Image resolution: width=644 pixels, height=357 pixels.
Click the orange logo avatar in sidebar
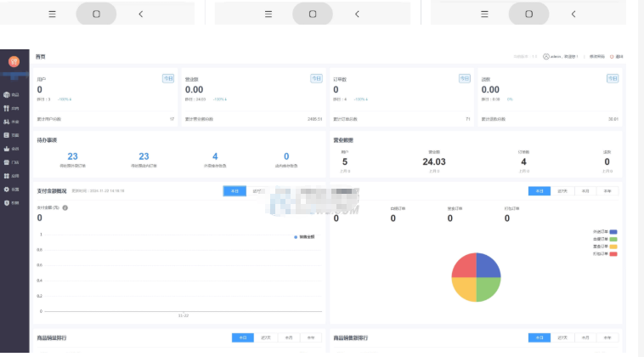[14, 61]
